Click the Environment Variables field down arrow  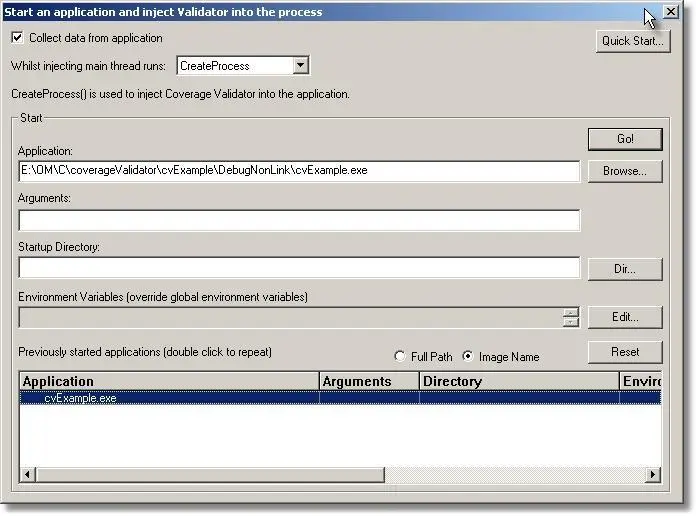571,322
